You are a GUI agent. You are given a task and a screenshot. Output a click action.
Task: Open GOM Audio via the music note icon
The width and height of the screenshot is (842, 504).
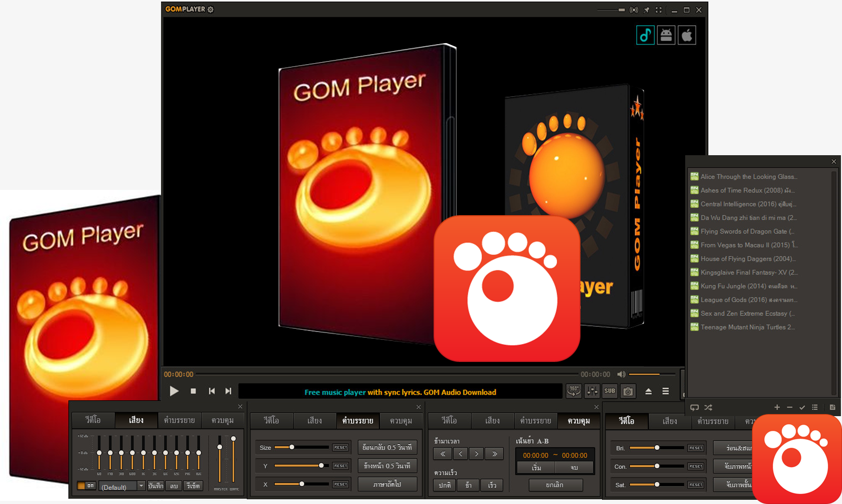(645, 35)
